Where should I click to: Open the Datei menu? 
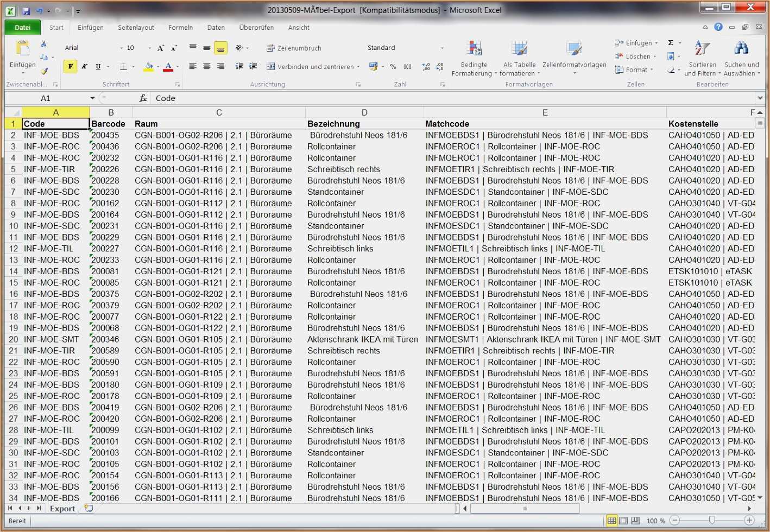click(22, 27)
